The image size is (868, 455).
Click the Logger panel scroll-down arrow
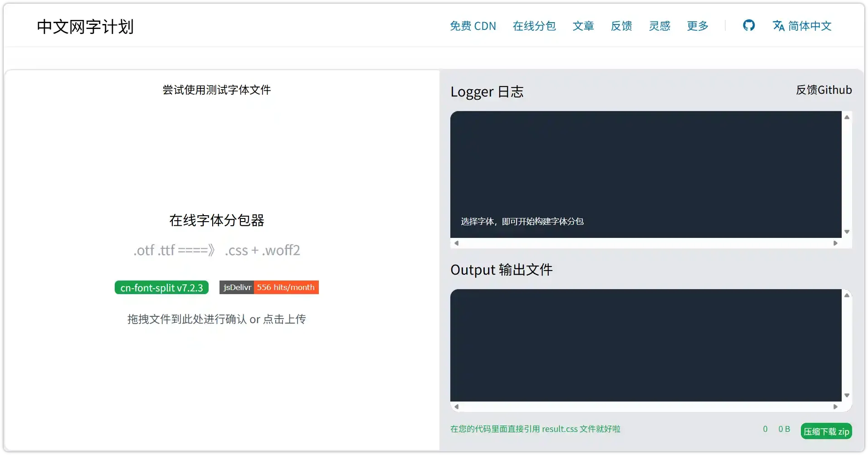[846, 232]
